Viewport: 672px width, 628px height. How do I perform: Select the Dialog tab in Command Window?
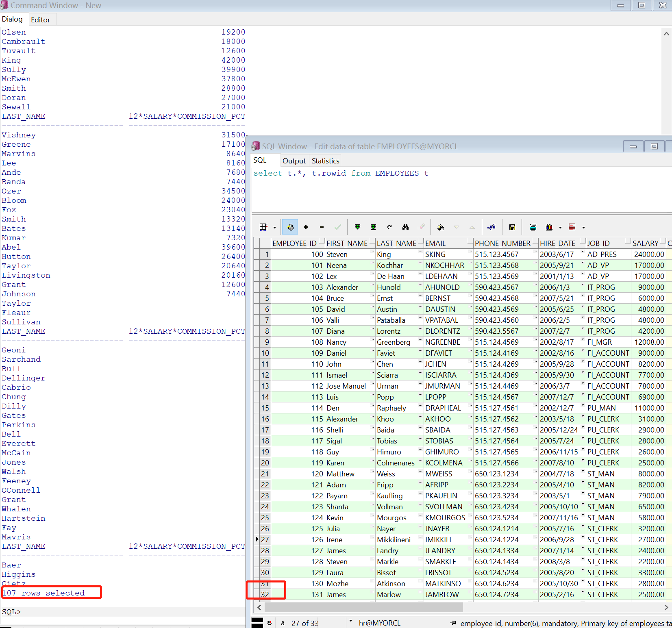point(12,19)
